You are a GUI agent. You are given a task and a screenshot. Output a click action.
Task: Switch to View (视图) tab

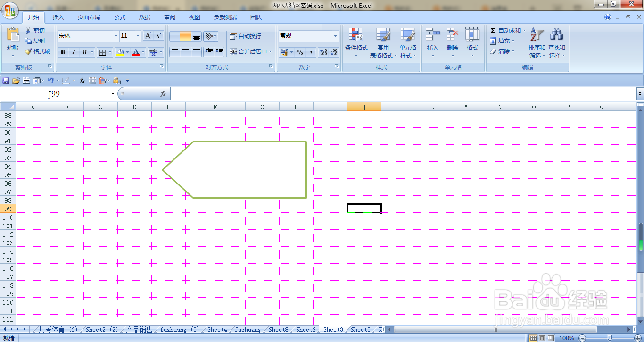195,17
